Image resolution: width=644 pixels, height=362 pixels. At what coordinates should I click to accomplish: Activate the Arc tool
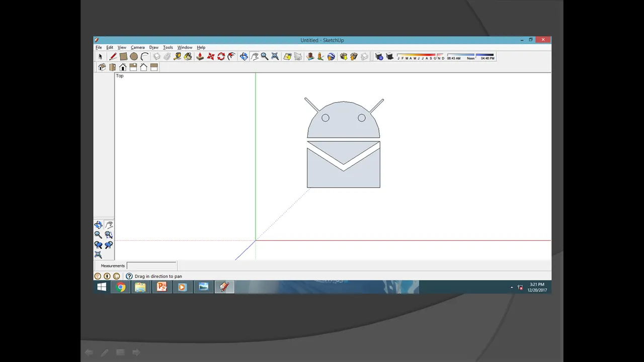pyautogui.click(x=144, y=57)
